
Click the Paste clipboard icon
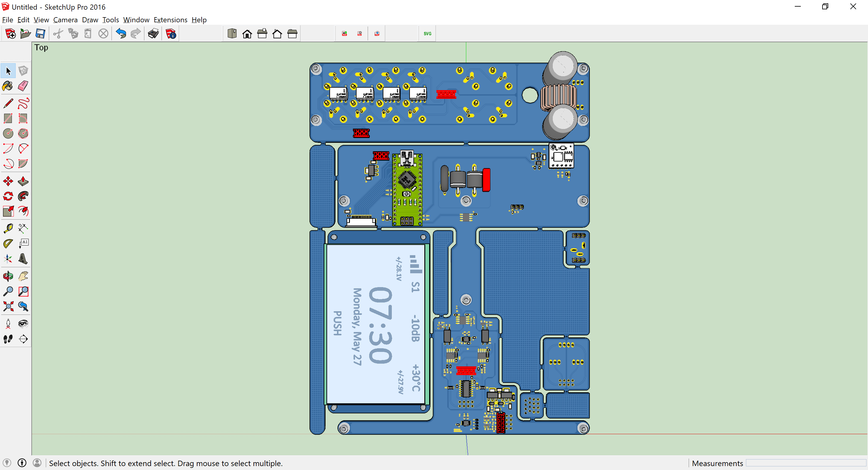(88, 34)
